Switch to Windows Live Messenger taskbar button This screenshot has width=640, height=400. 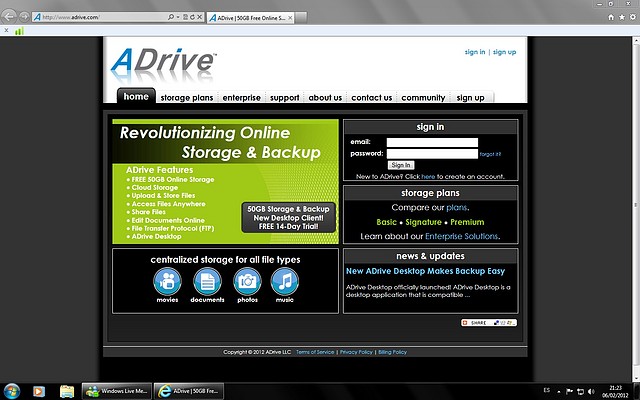pyautogui.click(x=116, y=391)
